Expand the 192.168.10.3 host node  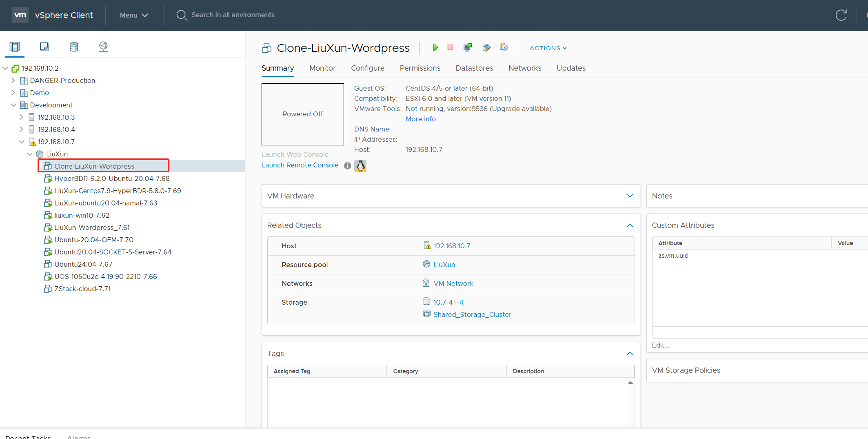[21, 117]
